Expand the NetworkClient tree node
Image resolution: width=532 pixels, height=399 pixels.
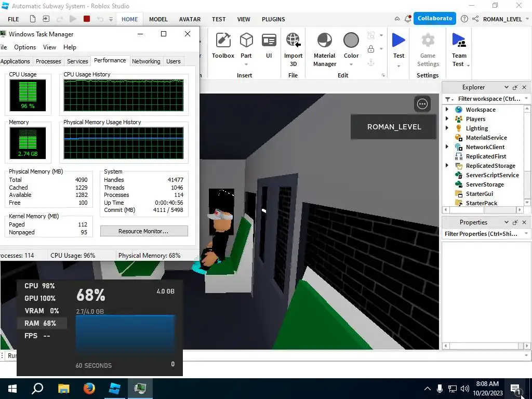point(447,147)
